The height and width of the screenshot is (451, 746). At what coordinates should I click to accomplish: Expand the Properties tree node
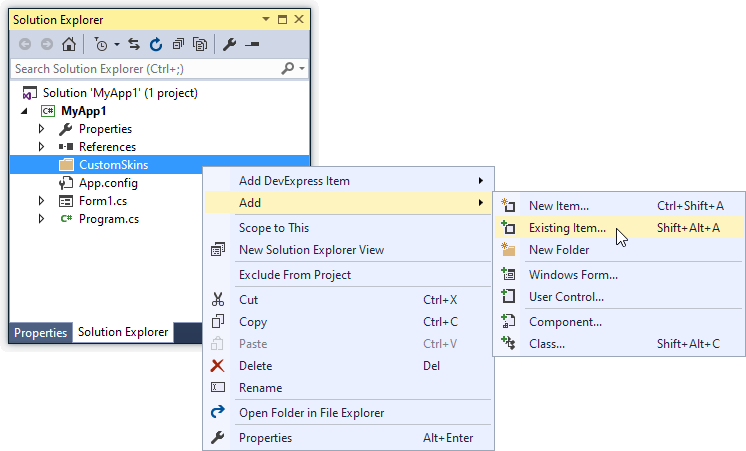pyautogui.click(x=41, y=129)
